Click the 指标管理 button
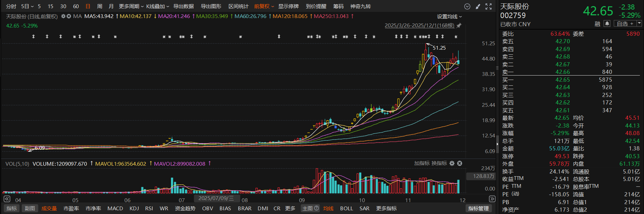 point(478,208)
